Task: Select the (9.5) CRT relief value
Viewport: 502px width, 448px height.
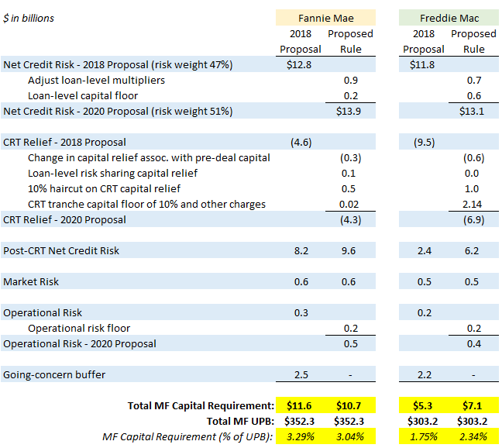Action: tap(424, 142)
